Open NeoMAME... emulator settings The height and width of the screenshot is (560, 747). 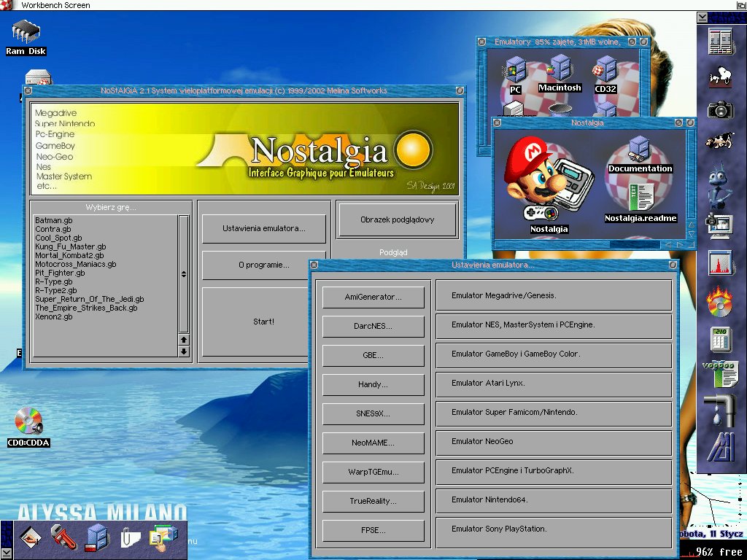point(373,443)
